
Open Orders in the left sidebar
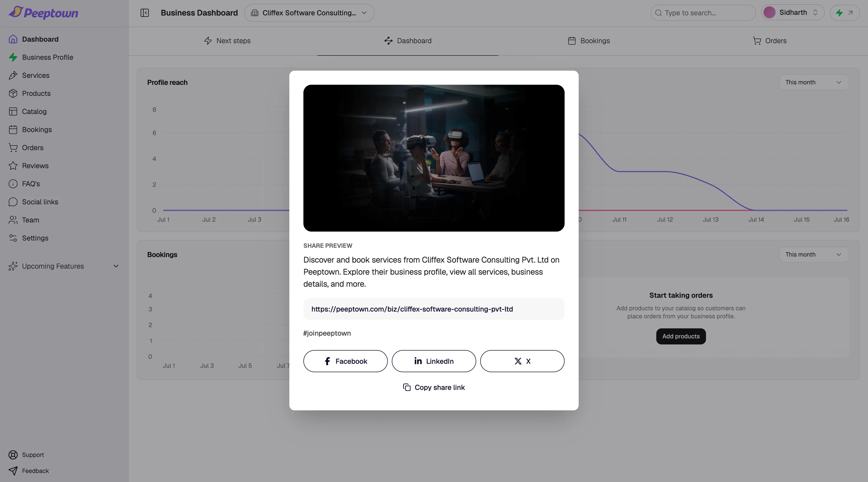point(26,148)
